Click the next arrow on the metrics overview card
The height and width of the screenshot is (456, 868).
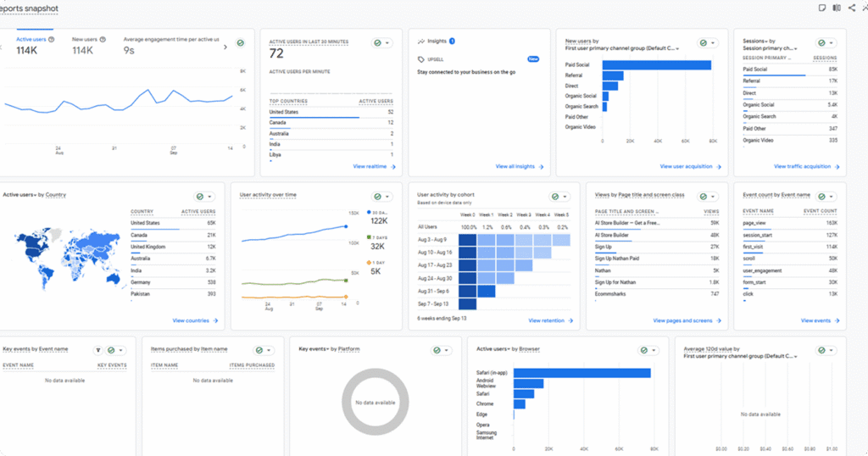225,47
